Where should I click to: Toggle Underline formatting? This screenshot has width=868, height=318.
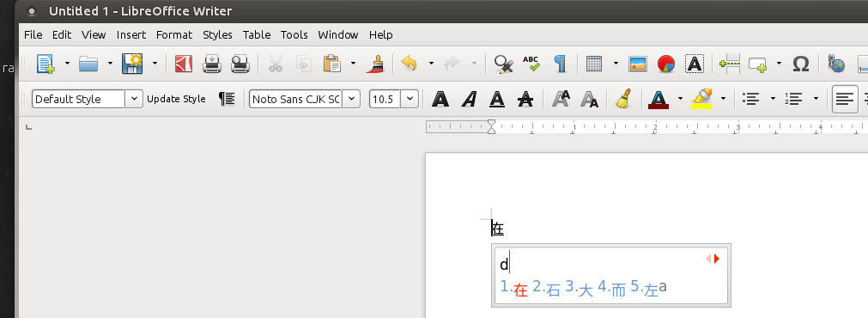[497, 99]
